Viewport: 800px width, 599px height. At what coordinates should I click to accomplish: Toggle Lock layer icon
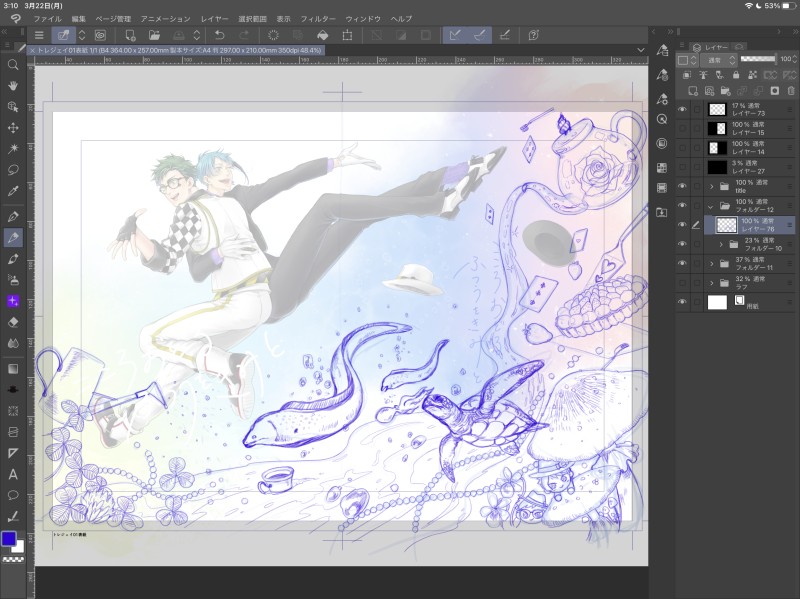[736, 75]
